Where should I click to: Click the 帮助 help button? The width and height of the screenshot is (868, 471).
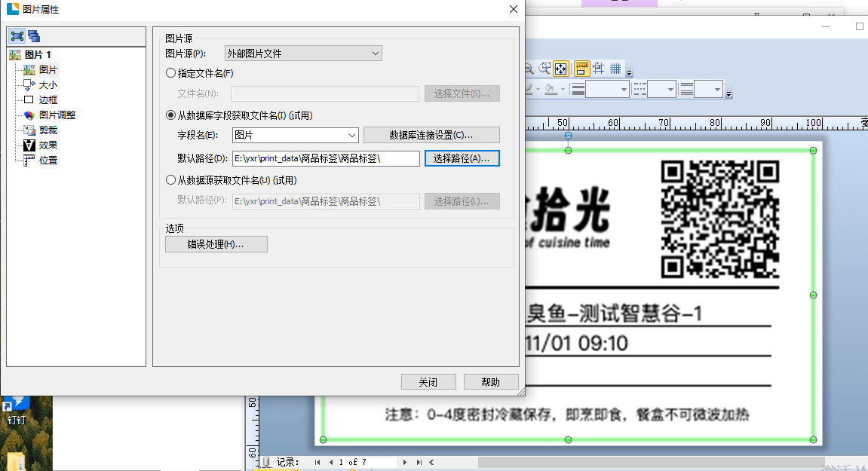pyautogui.click(x=491, y=382)
